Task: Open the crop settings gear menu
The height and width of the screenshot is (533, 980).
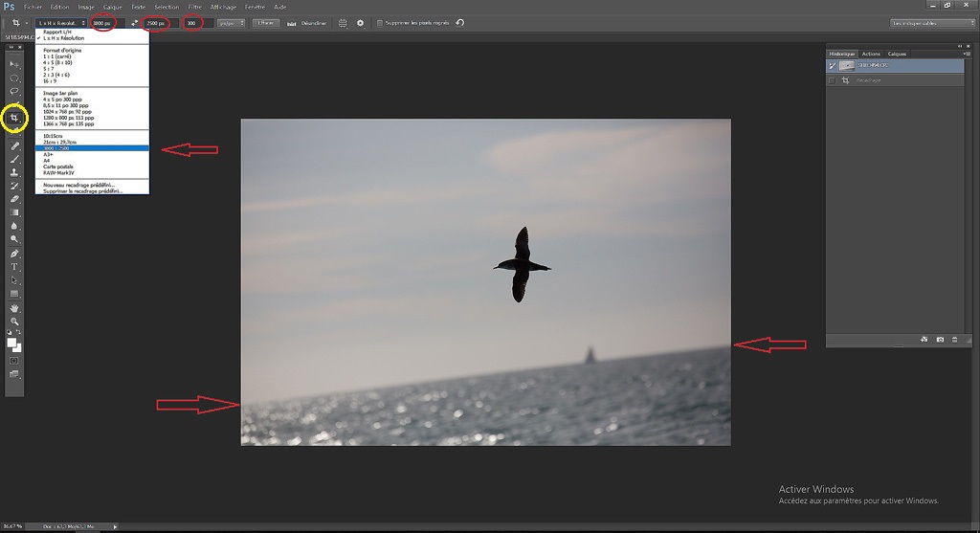Action: (x=360, y=22)
